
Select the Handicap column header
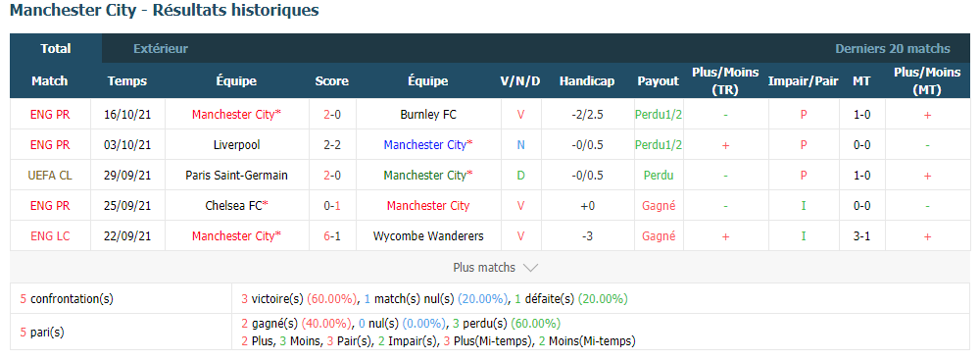pyautogui.click(x=587, y=81)
